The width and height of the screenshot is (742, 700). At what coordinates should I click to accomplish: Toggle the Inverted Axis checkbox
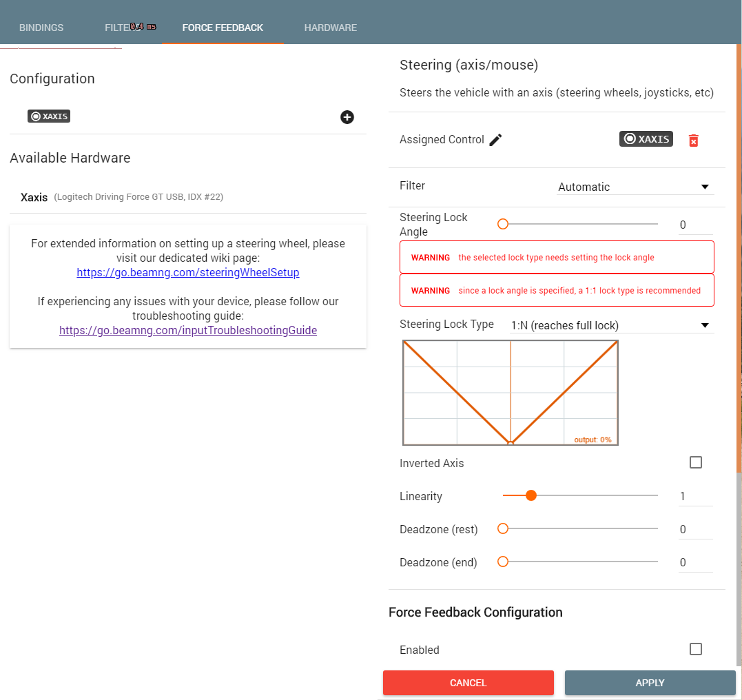coord(696,462)
